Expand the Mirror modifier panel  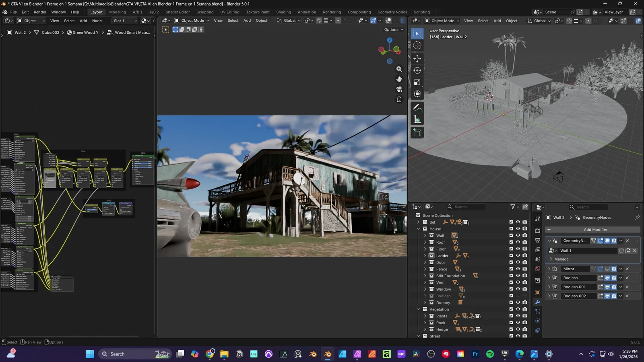coord(549,269)
